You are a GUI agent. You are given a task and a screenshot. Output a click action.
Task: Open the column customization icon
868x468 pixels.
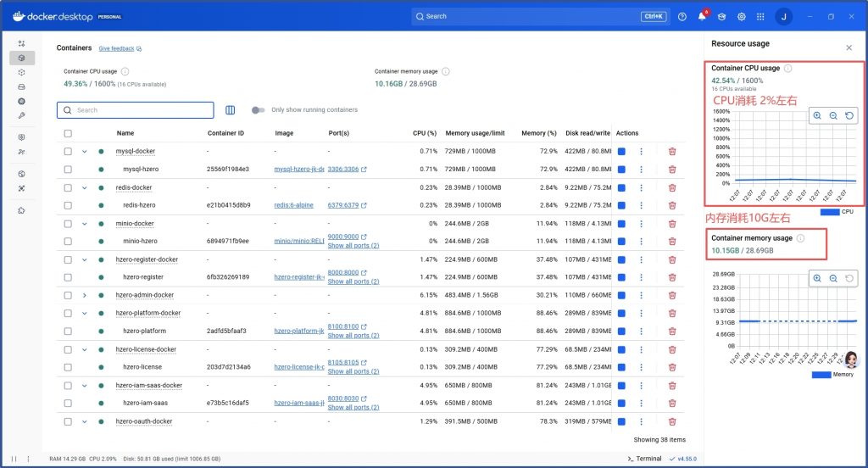click(231, 110)
